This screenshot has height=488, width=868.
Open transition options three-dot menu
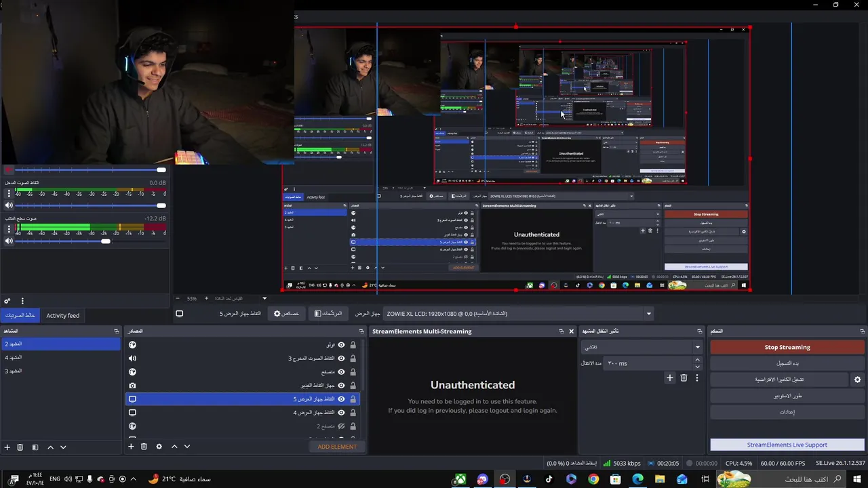(x=696, y=378)
